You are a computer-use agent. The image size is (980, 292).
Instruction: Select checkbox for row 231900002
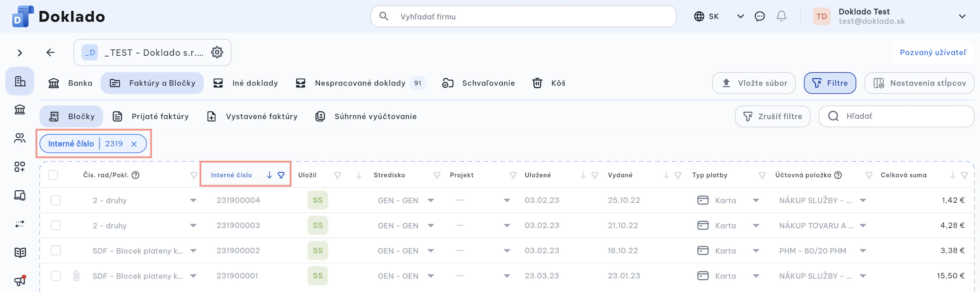[x=56, y=250]
